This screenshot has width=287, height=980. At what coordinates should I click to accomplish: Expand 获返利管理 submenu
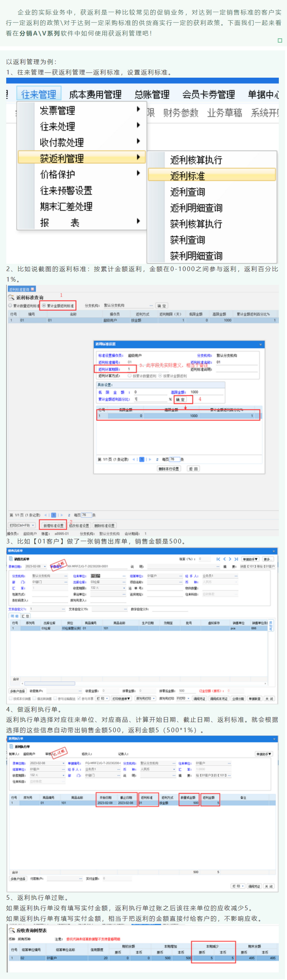tap(81, 158)
